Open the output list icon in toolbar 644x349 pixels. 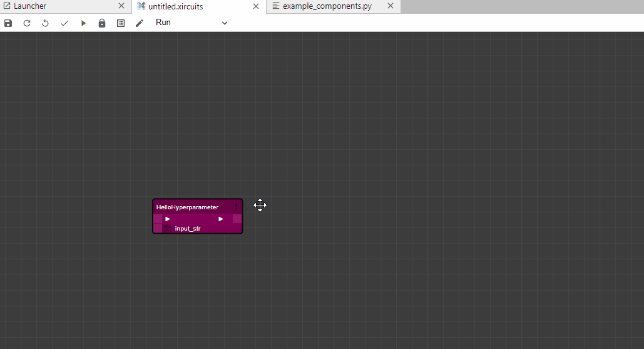pyautogui.click(x=121, y=23)
